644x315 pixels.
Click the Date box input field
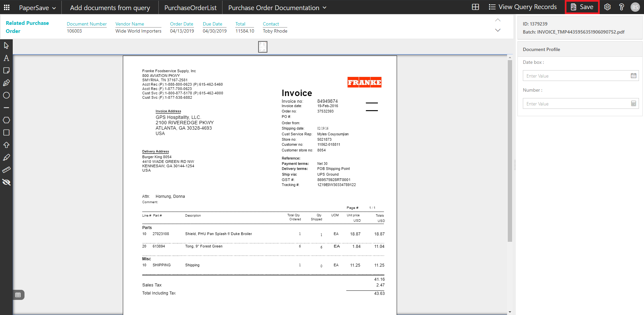coord(576,76)
